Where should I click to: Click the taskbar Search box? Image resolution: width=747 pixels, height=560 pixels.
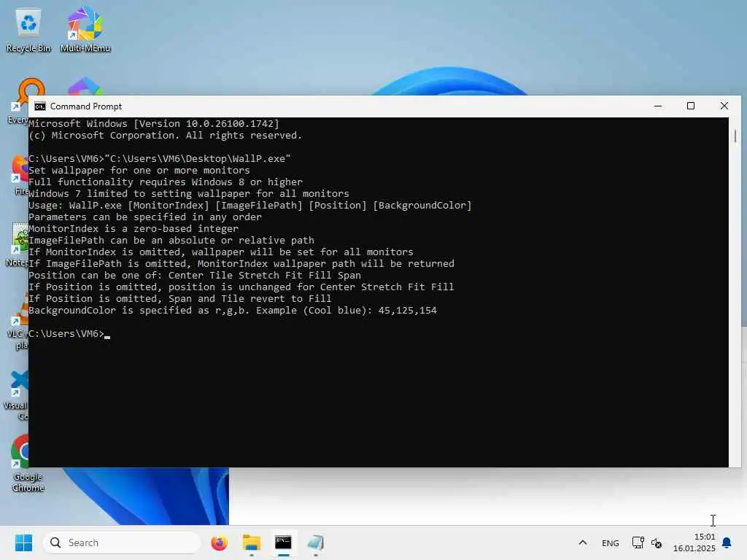pyautogui.click(x=122, y=542)
